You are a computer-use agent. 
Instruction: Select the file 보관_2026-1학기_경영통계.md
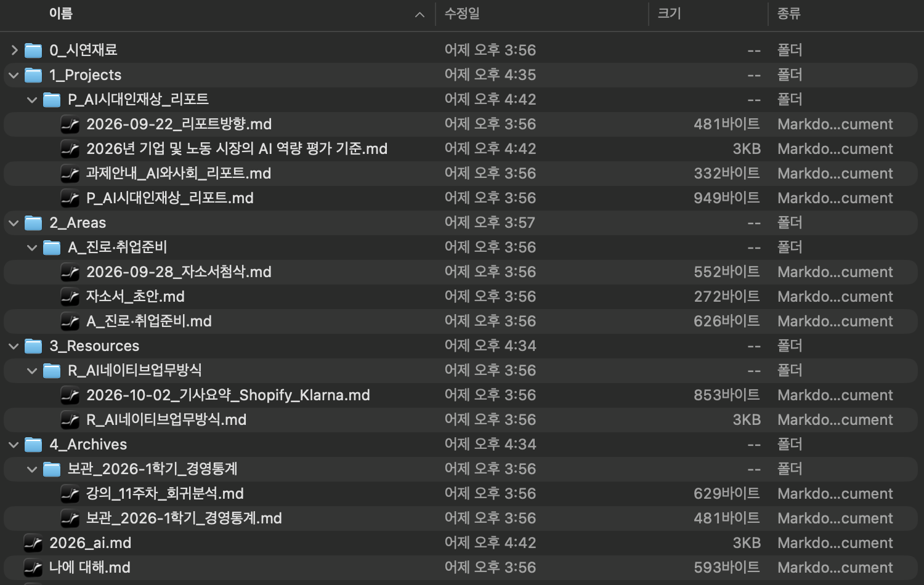click(x=184, y=518)
